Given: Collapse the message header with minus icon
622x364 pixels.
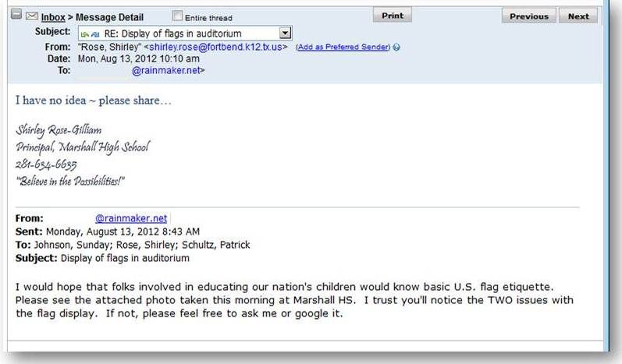Looking at the screenshot, I should 16,14.
